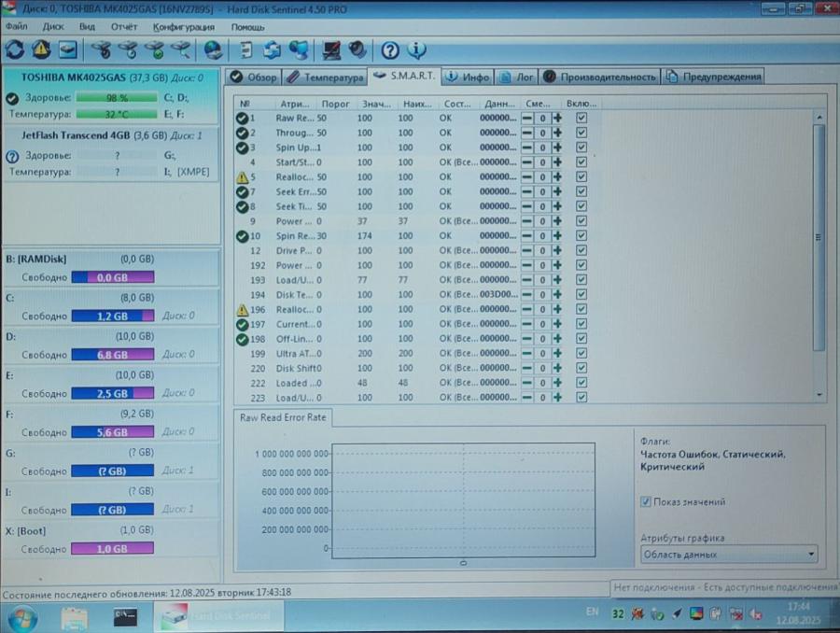Click the D: free space 6,8 GB bar

click(113, 354)
